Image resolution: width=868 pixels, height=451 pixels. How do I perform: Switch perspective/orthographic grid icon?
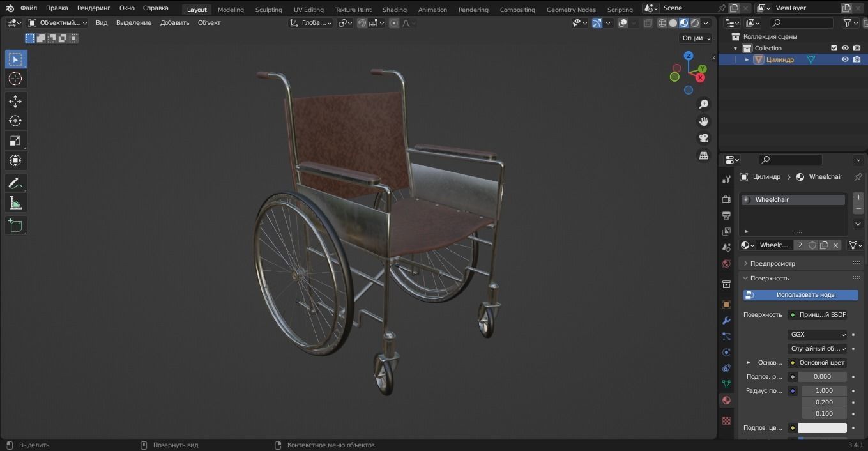[704, 155]
